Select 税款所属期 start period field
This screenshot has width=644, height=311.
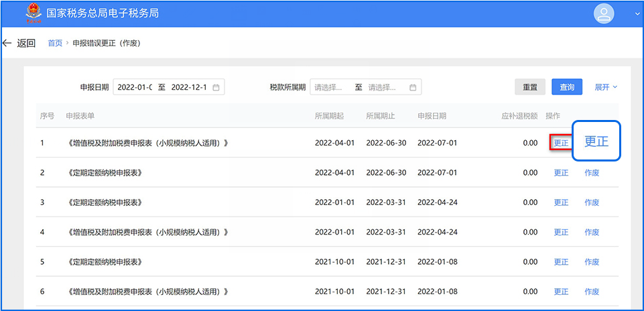[x=332, y=87]
